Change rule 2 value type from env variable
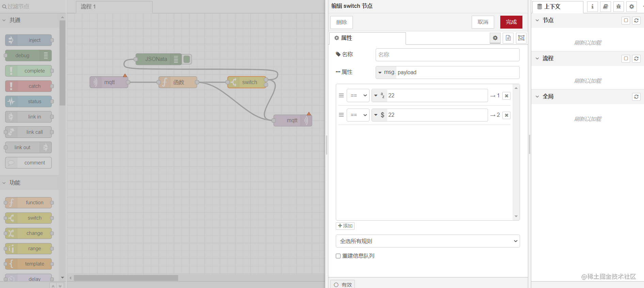This screenshot has width=644, height=288. coord(379,115)
